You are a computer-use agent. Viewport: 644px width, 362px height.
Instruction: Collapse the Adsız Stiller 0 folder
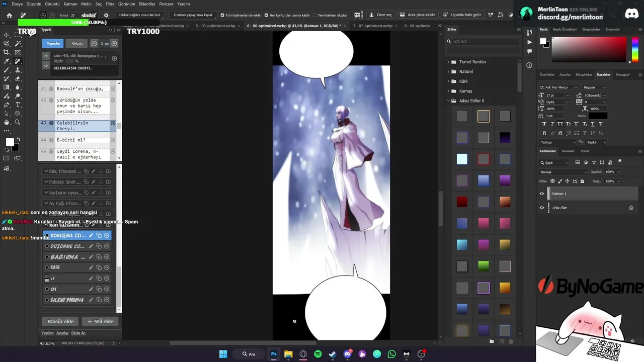coord(448,101)
